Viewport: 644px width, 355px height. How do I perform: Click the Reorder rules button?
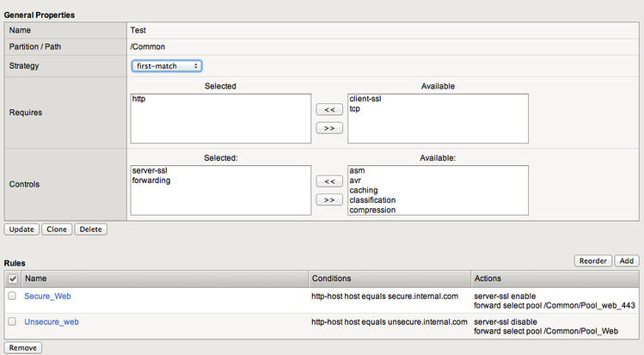(592, 260)
